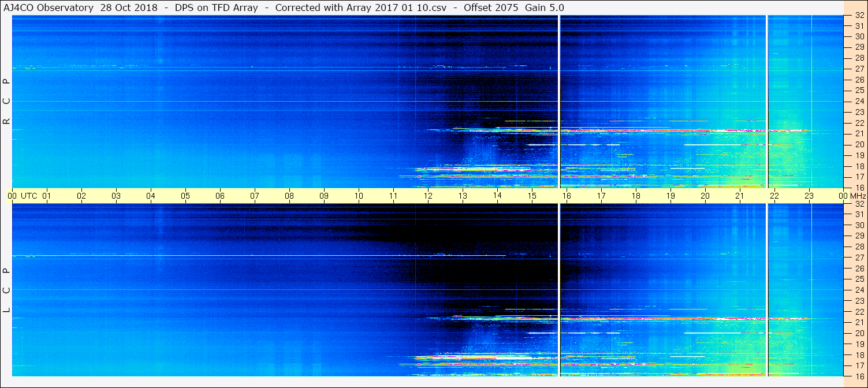
Task: Click 20 MHz label on RCP frequency scale
Action: click(859, 144)
